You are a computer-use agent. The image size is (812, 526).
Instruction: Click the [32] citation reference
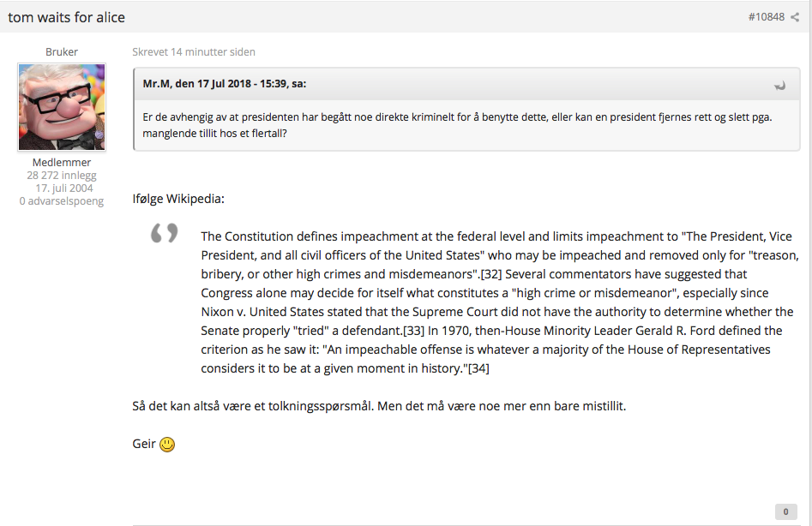click(491, 274)
